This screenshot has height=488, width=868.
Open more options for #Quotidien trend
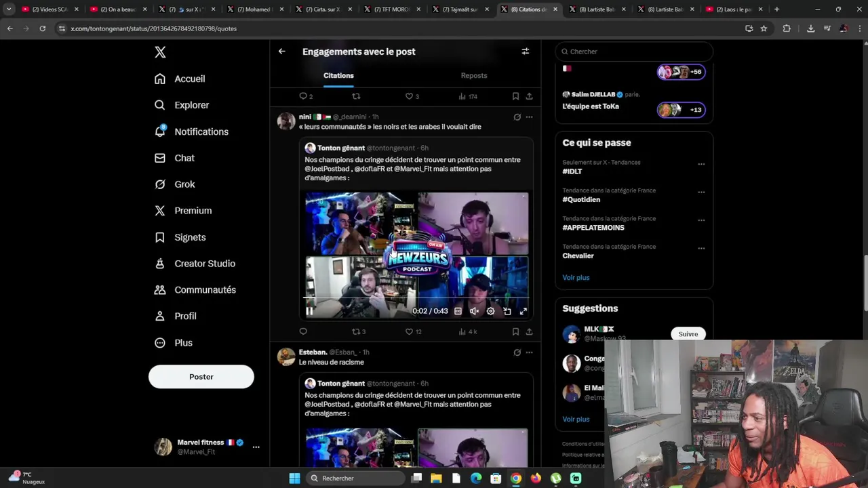[701, 192]
